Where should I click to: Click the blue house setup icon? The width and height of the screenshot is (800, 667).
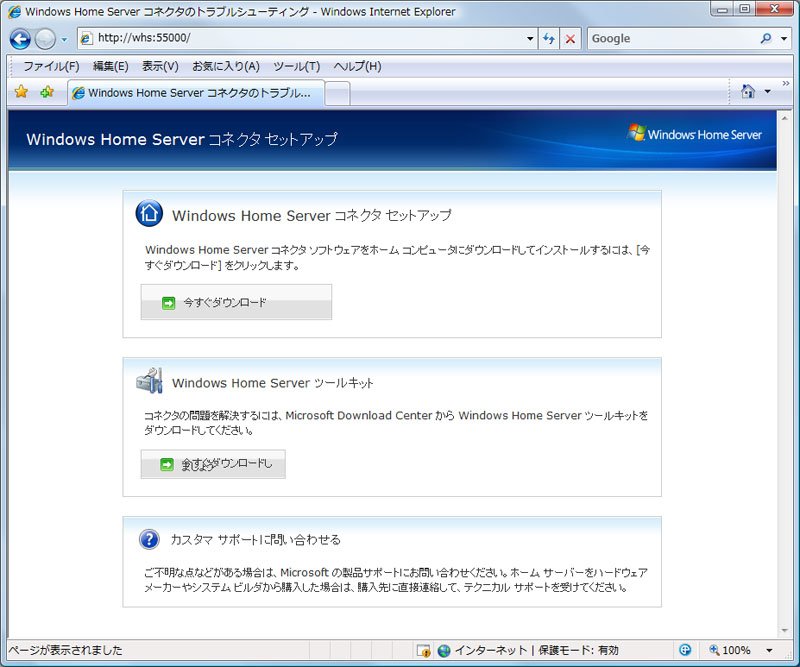tap(149, 213)
